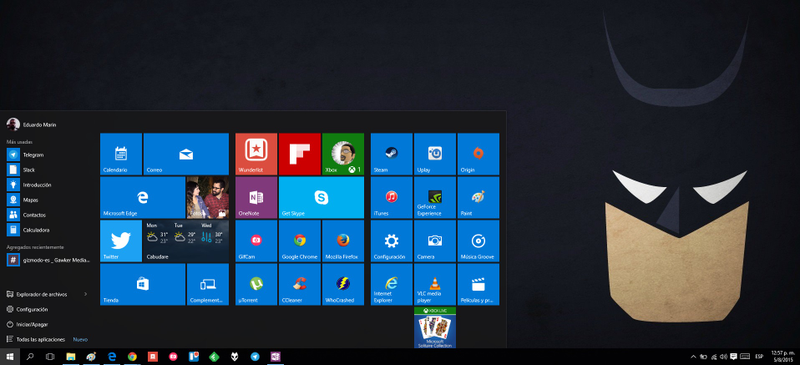800x365 pixels.
Task: Open the Tienda store tile
Action: [x=142, y=284]
